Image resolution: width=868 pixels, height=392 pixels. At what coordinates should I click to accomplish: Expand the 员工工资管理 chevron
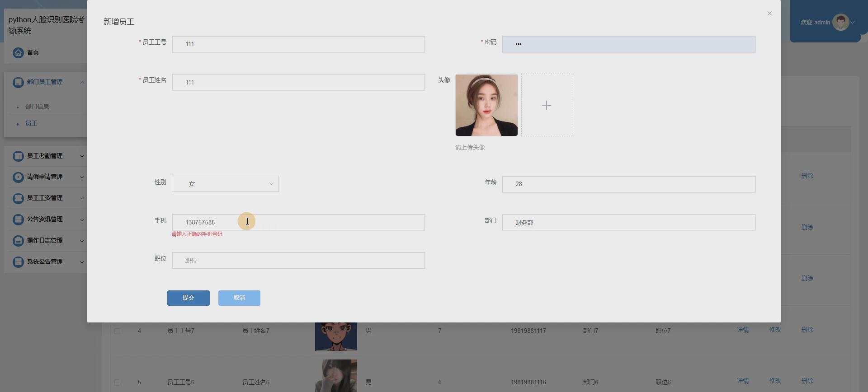coord(82,198)
